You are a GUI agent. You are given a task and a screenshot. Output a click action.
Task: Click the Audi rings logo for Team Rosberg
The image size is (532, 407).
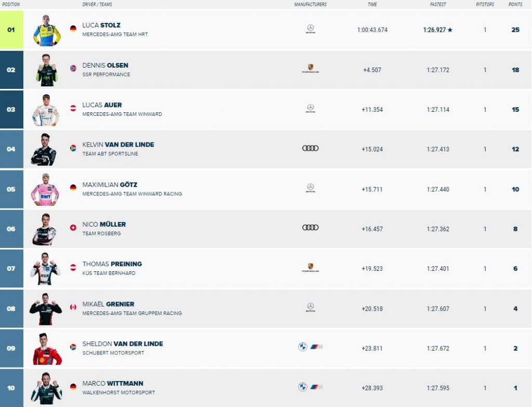(310, 228)
